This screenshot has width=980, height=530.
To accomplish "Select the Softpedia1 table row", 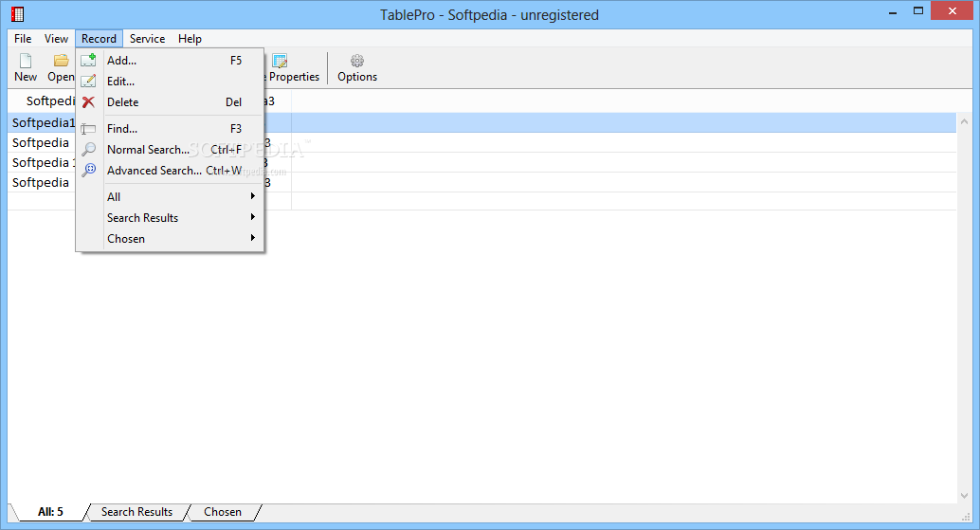I will click(481, 122).
